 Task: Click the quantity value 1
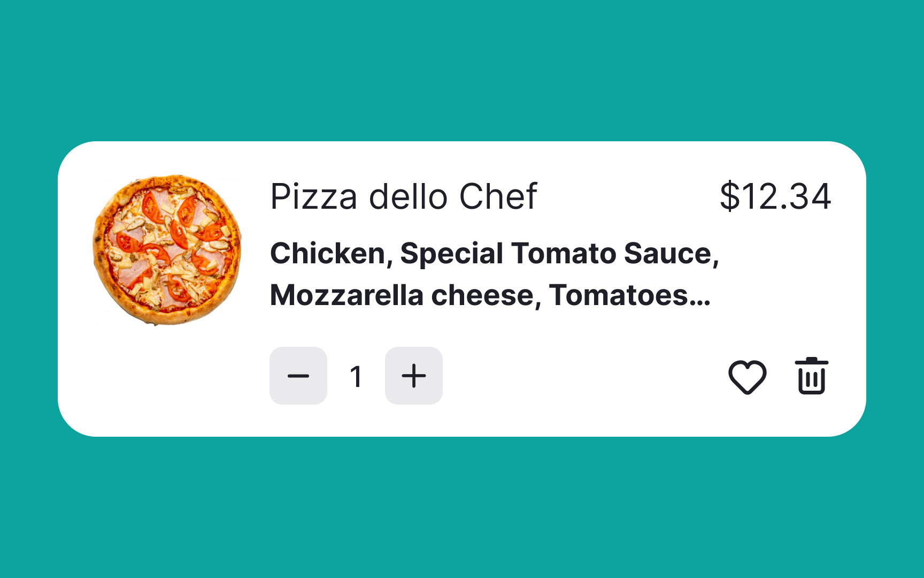[356, 376]
